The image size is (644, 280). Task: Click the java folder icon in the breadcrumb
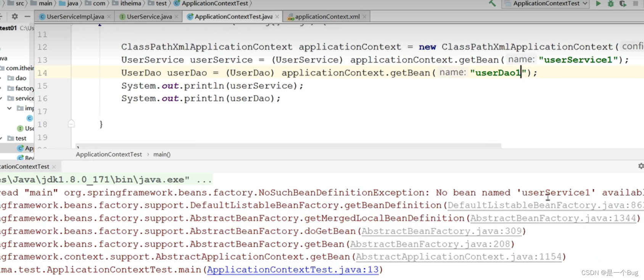tap(62, 3)
